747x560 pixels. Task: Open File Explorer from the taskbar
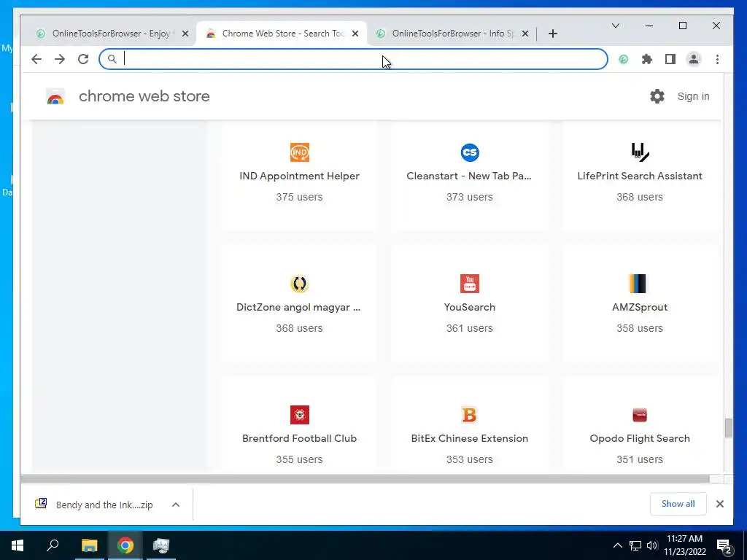(x=89, y=545)
